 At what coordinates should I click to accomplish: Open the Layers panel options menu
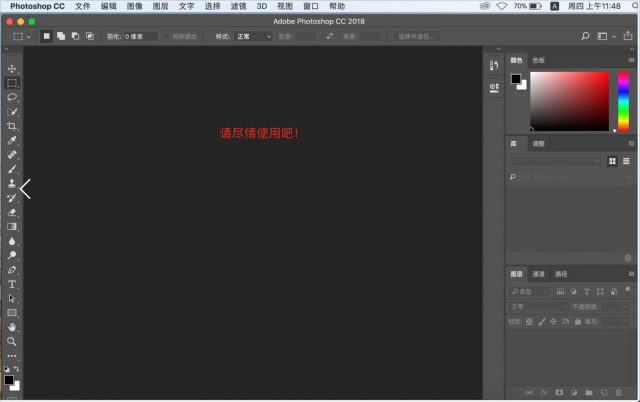tap(631, 274)
